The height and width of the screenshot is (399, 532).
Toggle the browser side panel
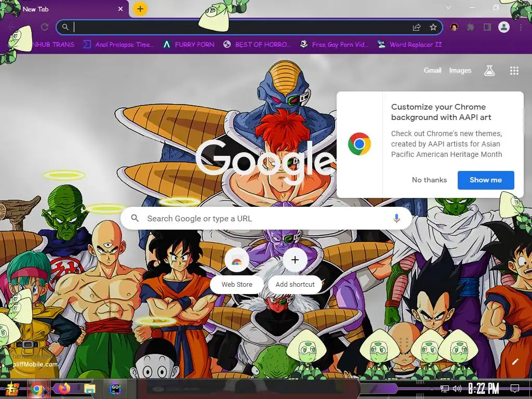487,27
